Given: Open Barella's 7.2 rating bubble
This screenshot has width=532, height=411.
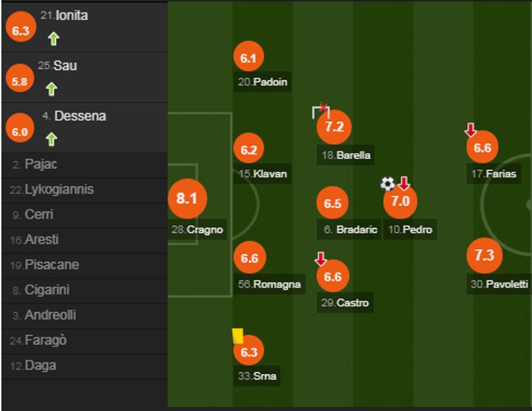Looking at the screenshot, I should (333, 128).
